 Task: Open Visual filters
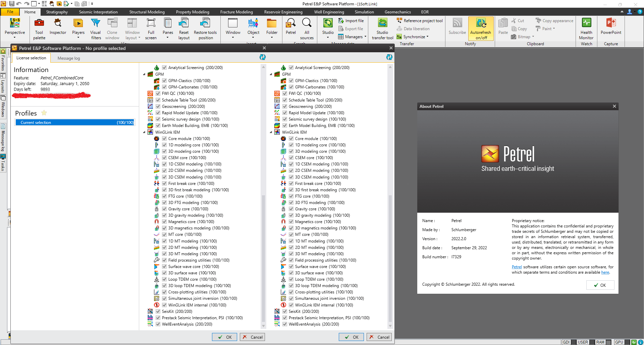(96, 29)
